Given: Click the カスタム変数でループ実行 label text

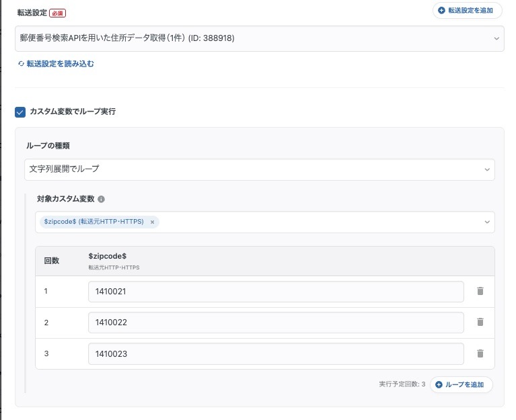Looking at the screenshot, I should pyautogui.click(x=73, y=112).
